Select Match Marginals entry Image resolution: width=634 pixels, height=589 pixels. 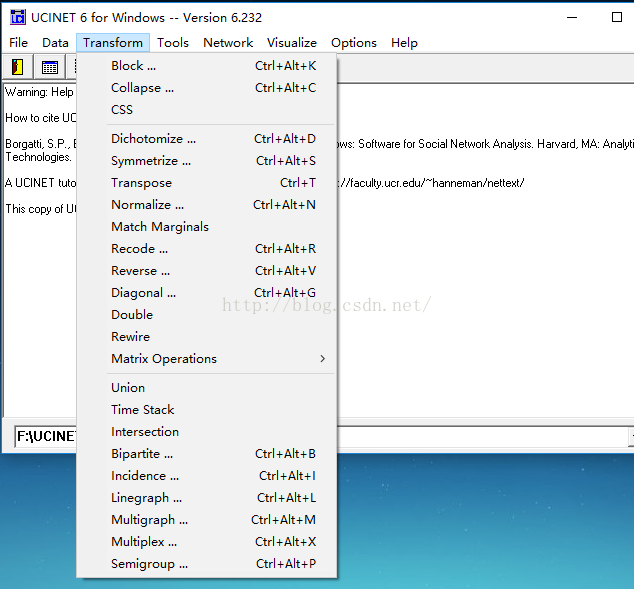click(206, 227)
